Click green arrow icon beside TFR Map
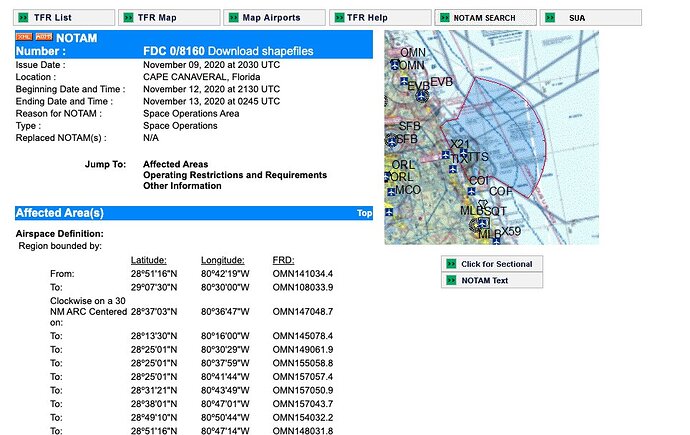Screen dimensions: 690x435 point(128,18)
